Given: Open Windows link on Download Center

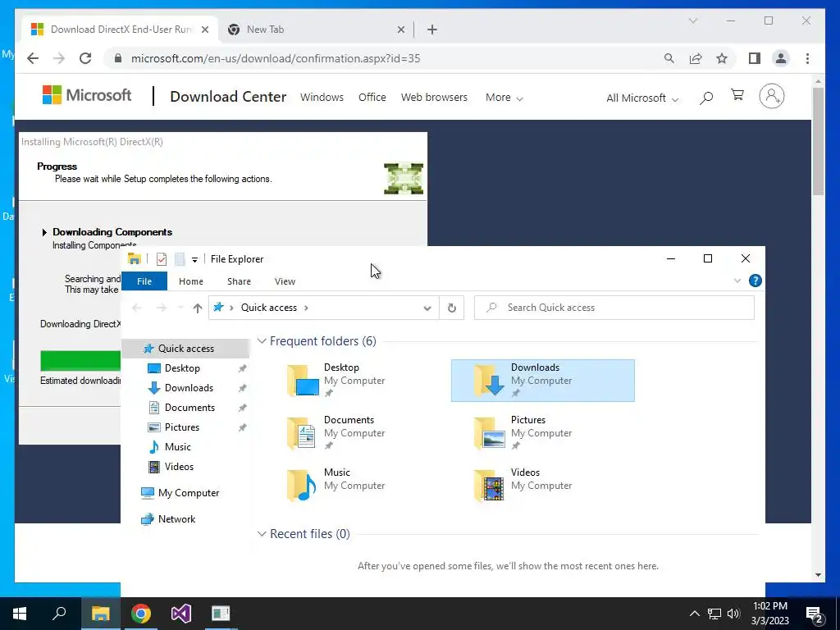Looking at the screenshot, I should [322, 98].
